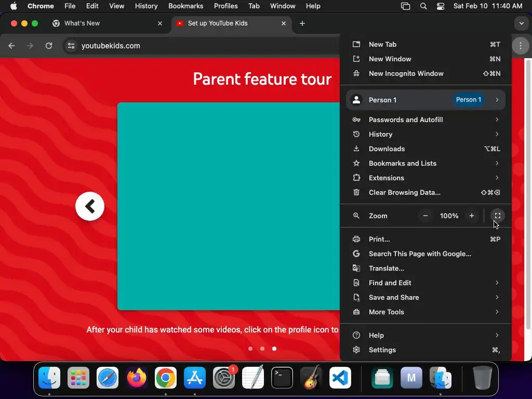Expand Find and Edit submenu

(x=425, y=283)
